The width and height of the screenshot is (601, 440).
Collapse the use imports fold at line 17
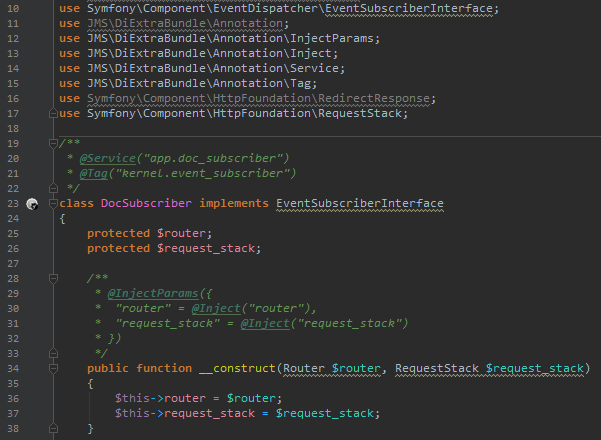click(x=53, y=113)
